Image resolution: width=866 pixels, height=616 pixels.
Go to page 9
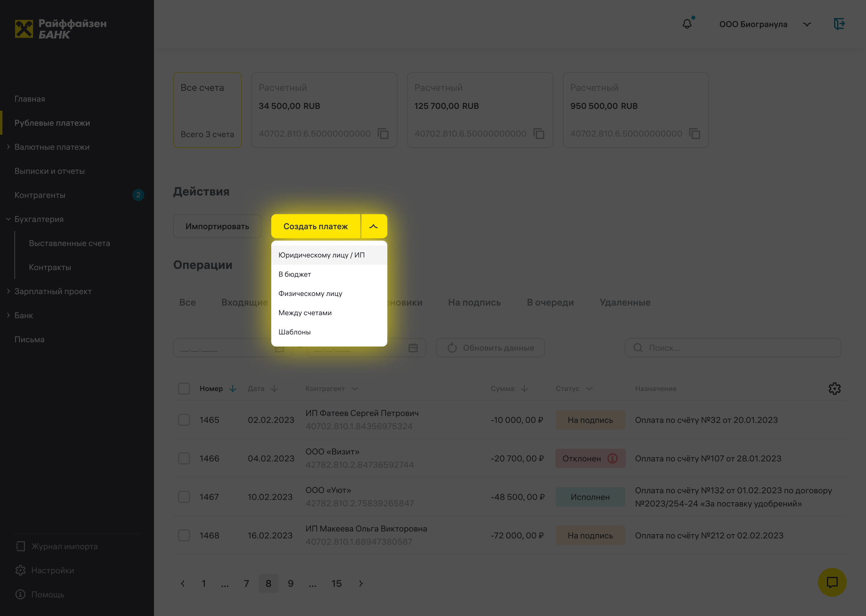click(x=290, y=584)
